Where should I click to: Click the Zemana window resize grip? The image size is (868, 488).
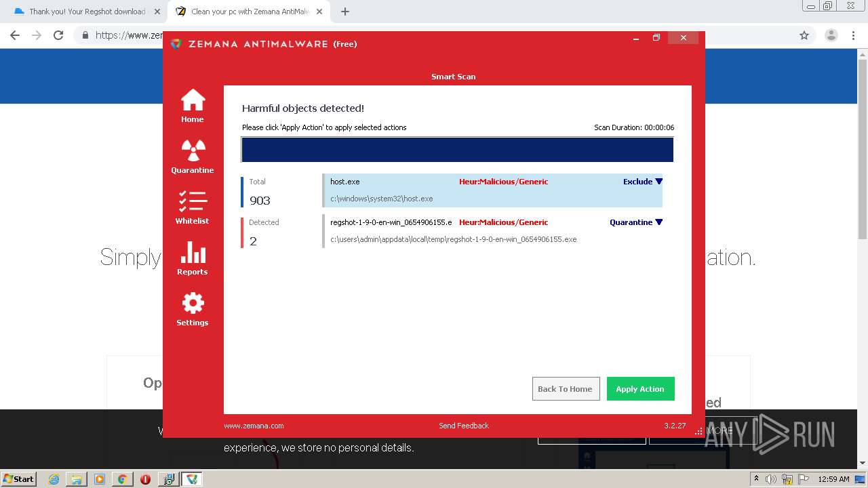coord(698,431)
